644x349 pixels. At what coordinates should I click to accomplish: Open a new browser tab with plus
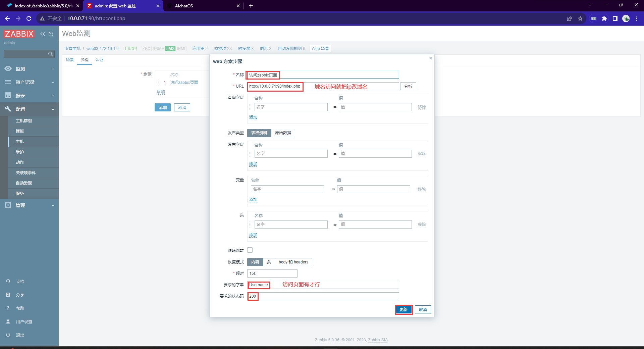click(x=251, y=6)
